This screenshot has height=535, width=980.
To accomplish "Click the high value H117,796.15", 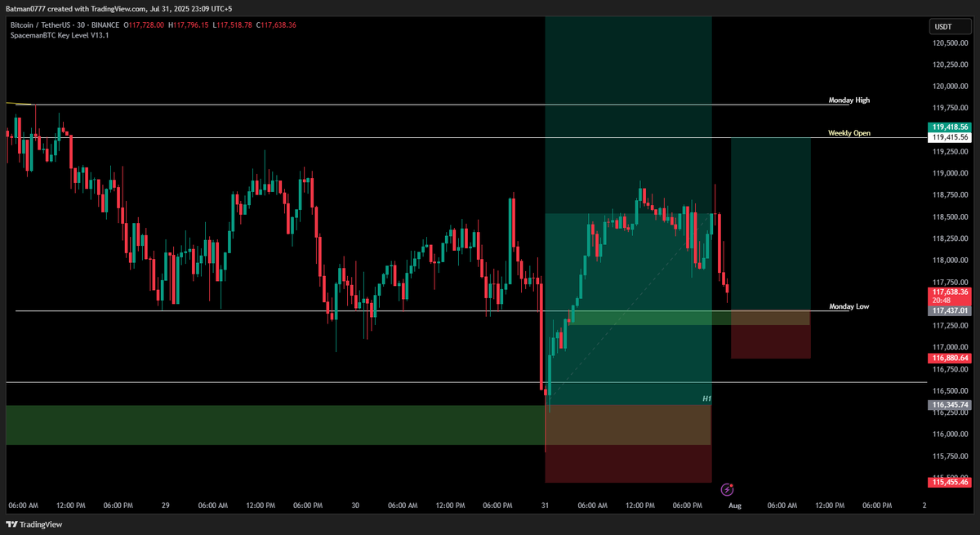I will (189, 25).
